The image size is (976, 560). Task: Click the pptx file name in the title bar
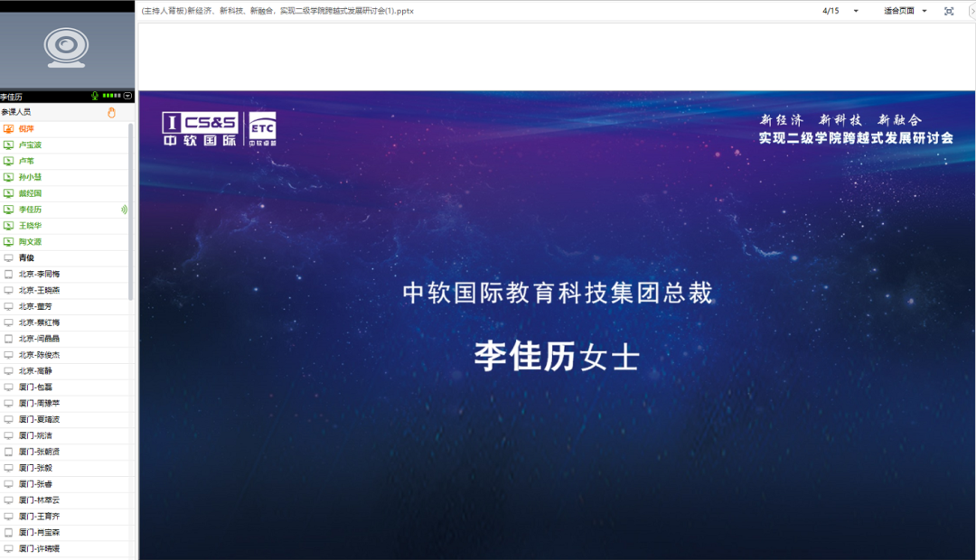point(277,11)
